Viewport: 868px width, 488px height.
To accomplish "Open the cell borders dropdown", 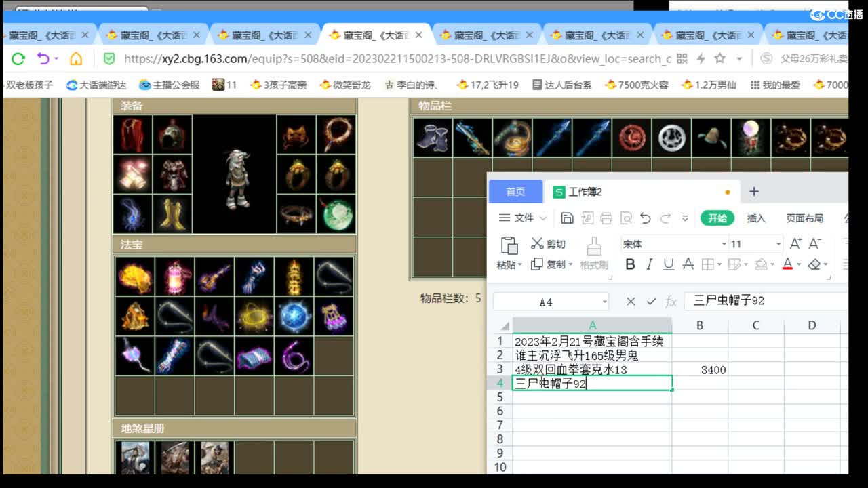I will click(720, 265).
